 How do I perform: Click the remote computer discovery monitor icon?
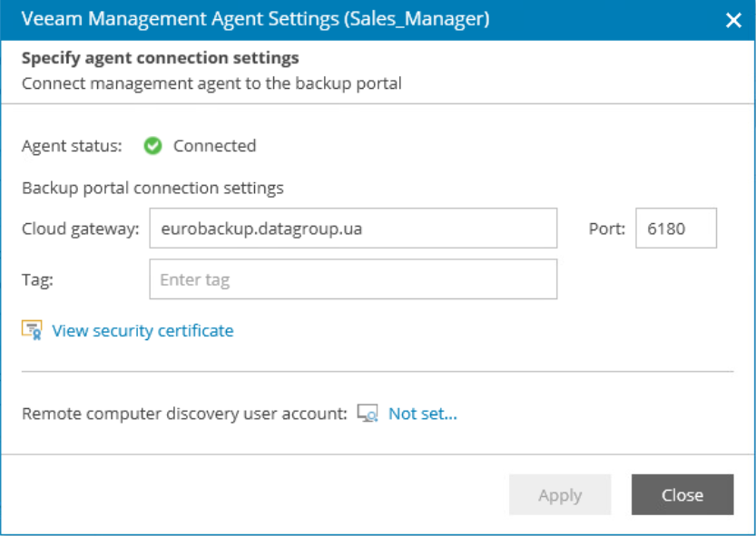(368, 413)
